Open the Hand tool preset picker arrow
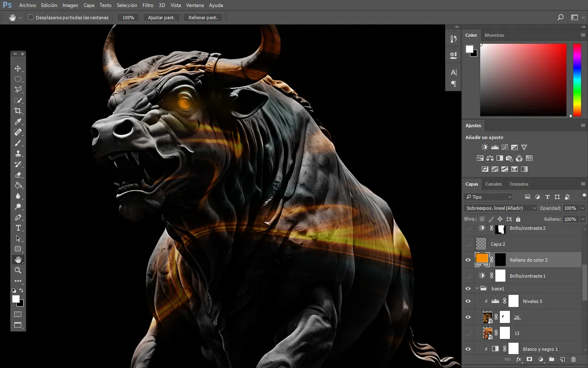This screenshot has width=588, height=368. click(20, 17)
